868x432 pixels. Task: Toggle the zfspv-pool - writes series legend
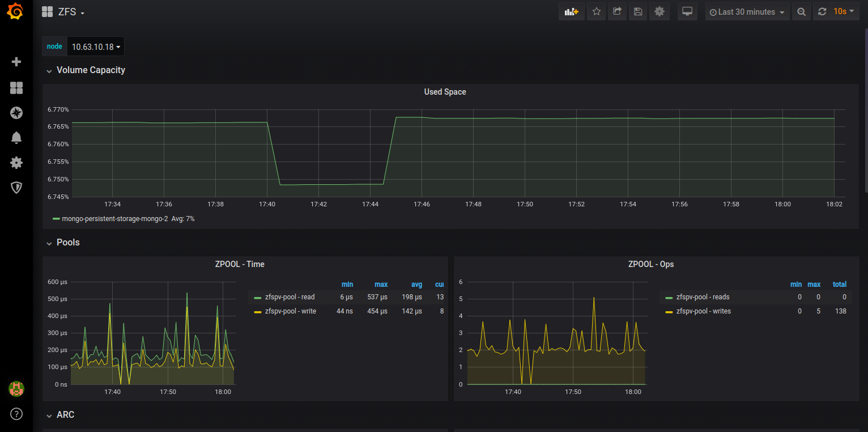point(703,311)
